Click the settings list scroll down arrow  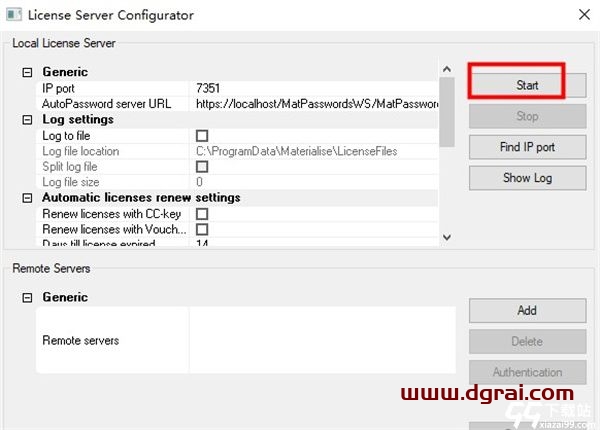pyautogui.click(x=447, y=238)
